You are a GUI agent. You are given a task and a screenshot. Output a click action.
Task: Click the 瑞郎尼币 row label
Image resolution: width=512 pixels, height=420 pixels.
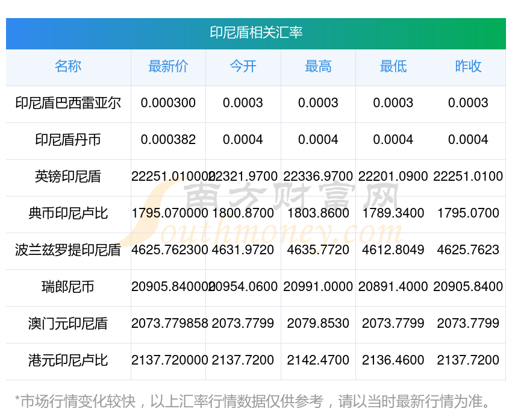(x=68, y=287)
